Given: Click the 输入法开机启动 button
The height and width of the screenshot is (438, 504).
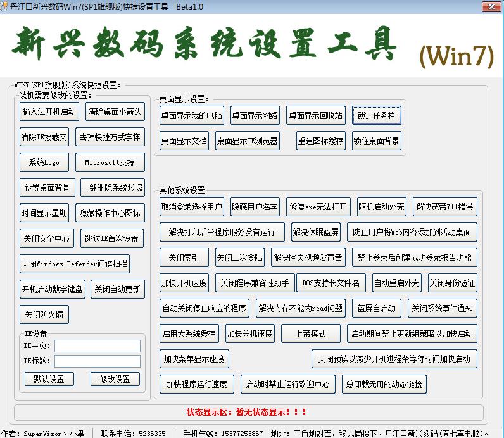Looking at the screenshot, I should (x=49, y=112).
